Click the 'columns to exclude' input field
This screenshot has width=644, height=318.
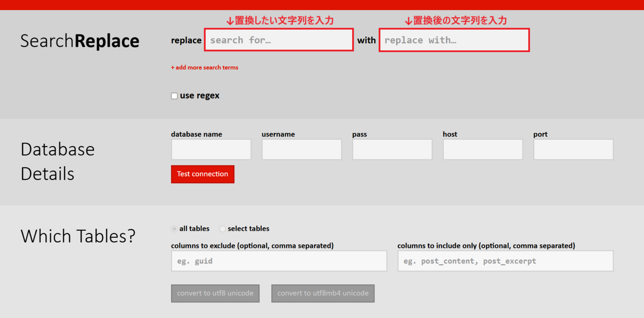tap(279, 261)
